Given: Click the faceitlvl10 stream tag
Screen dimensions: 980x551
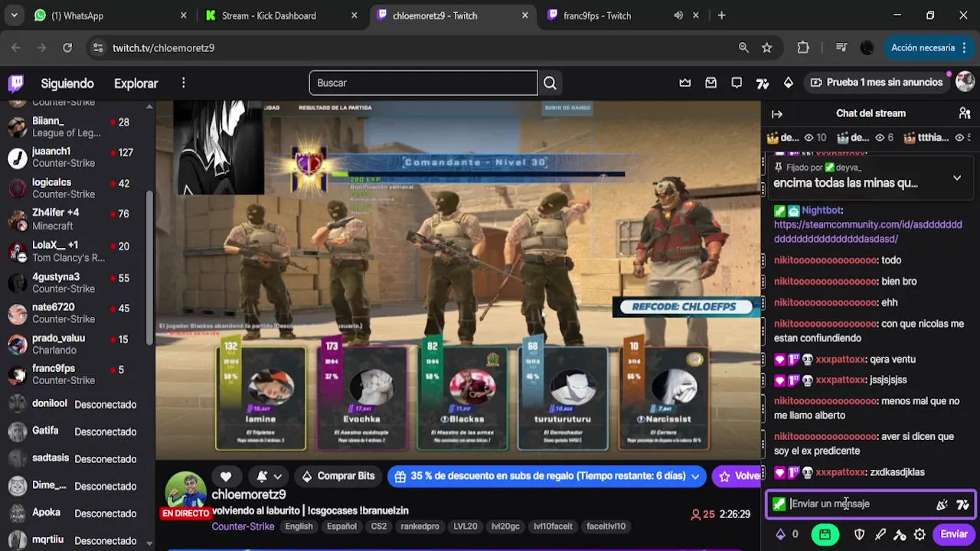Looking at the screenshot, I should (606, 527).
